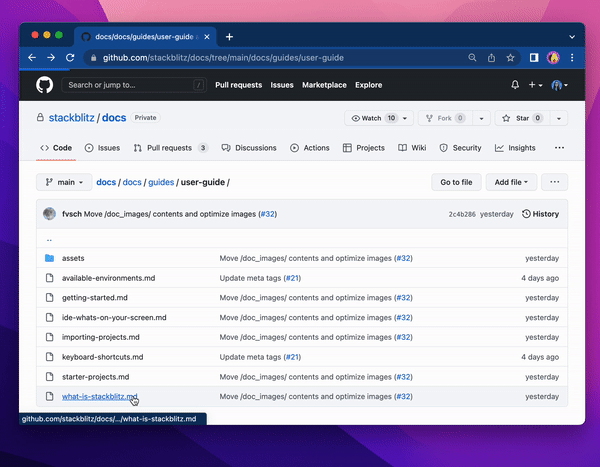Click the assets folder icon
This screenshot has width=600, height=467.
(48, 258)
